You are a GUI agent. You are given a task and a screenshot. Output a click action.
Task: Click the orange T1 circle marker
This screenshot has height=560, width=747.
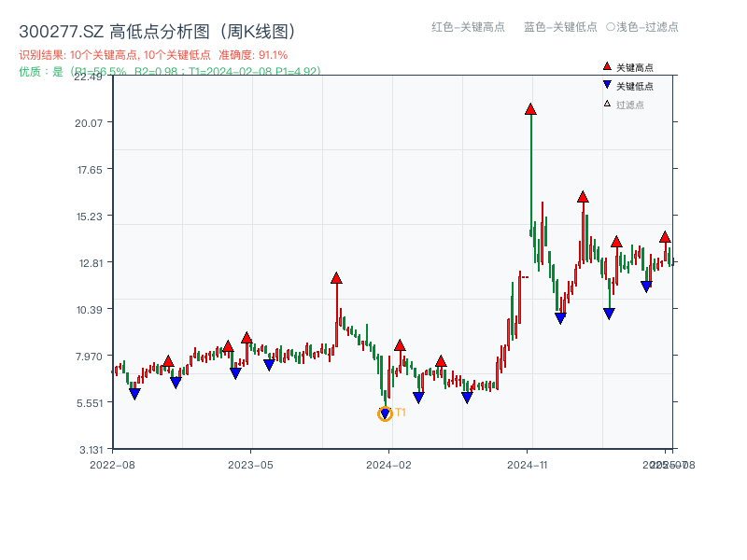pos(385,413)
